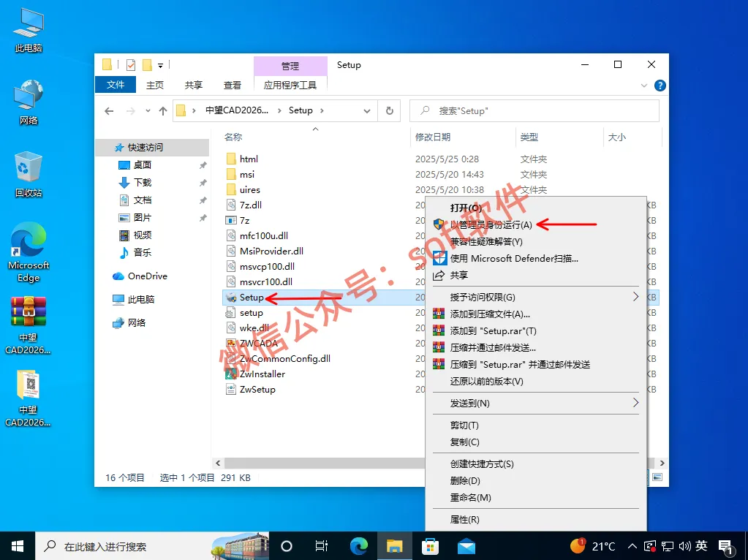Choose 以管理员身份运行(A) in context menu
Screen dimensions: 748x560
point(491,224)
